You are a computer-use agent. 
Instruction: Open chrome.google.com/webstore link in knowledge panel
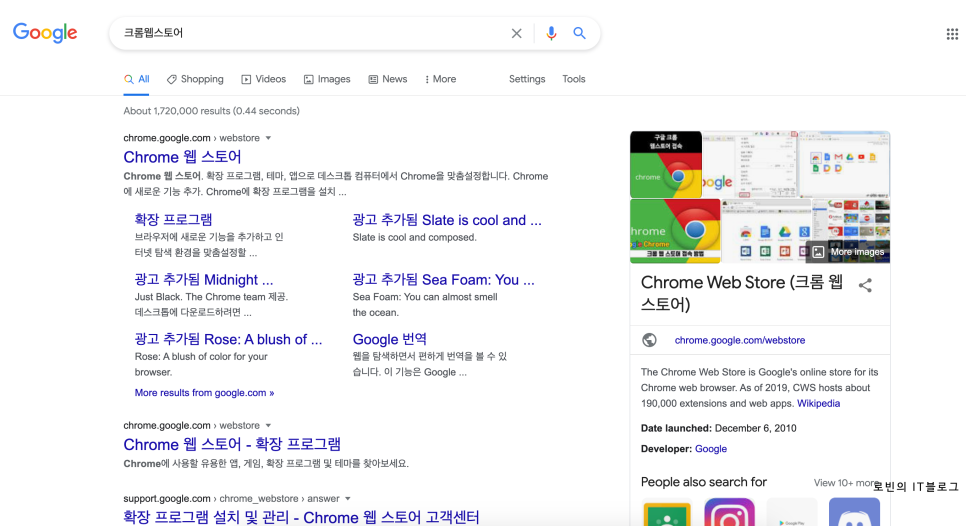(x=739, y=340)
